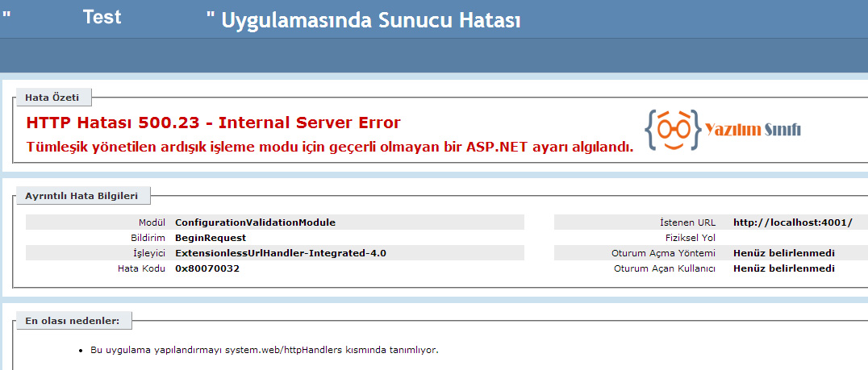The image size is (868, 370).
Task: Select the 'Hata Özeti' section label
Action: click(52, 98)
